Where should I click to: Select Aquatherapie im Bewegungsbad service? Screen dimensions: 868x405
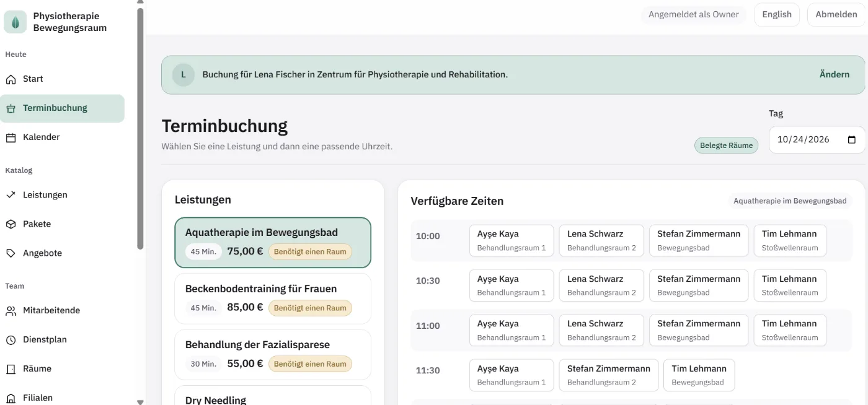273,243
